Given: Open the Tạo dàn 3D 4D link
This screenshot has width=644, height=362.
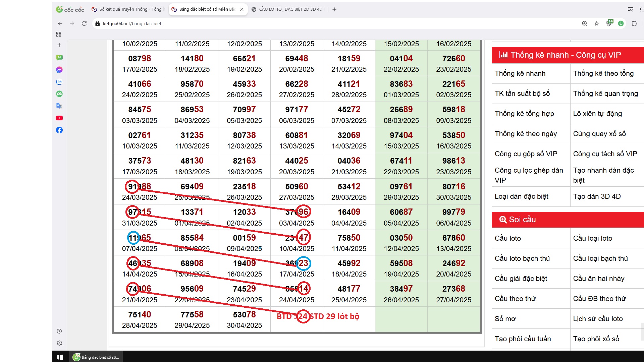Looking at the screenshot, I should 597,196.
